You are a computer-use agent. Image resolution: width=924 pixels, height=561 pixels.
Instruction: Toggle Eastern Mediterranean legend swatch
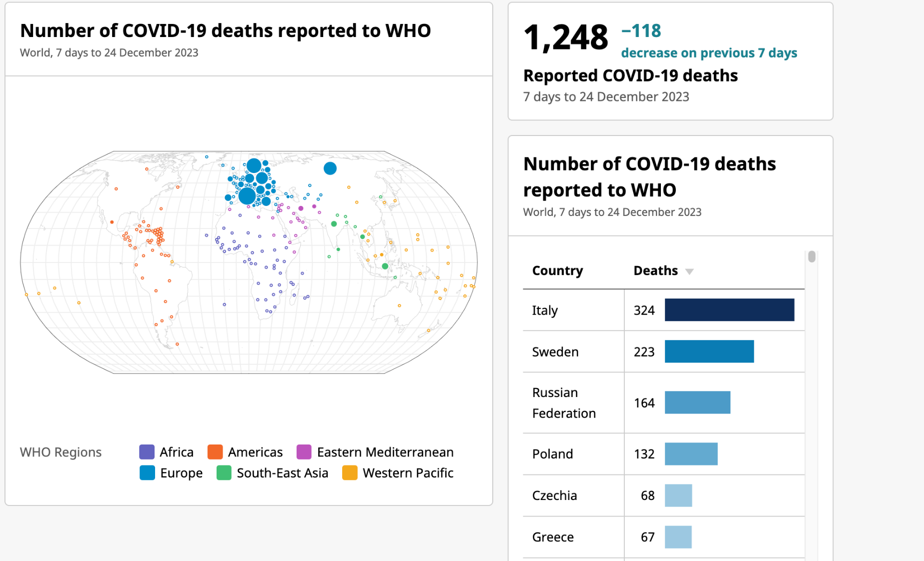click(304, 452)
